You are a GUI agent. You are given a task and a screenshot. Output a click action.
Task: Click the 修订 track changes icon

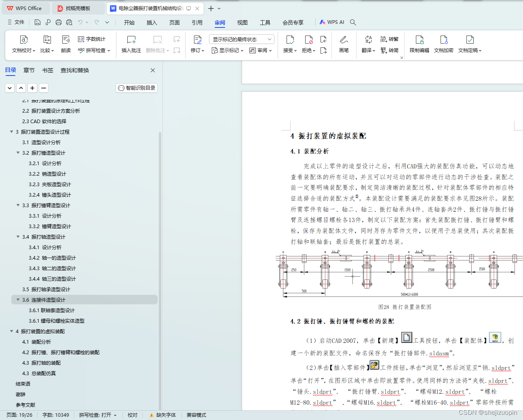(x=197, y=40)
